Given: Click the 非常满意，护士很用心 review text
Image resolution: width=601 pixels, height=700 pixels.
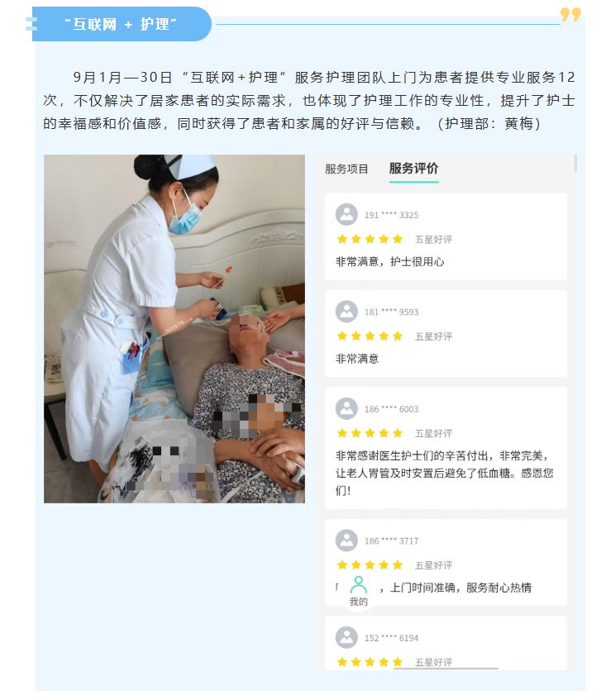Looking at the screenshot, I should point(390,262).
